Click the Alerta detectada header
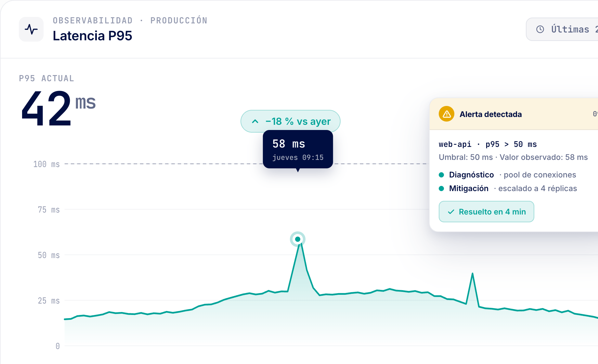The height and width of the screenshot is (364, 598). pyautogui.click(x=514, y=114)
